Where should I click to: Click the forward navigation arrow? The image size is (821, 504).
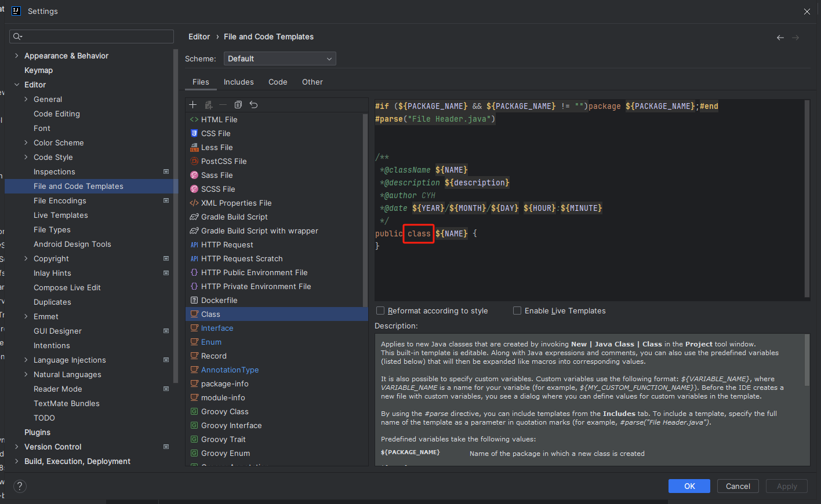point(795,38)
